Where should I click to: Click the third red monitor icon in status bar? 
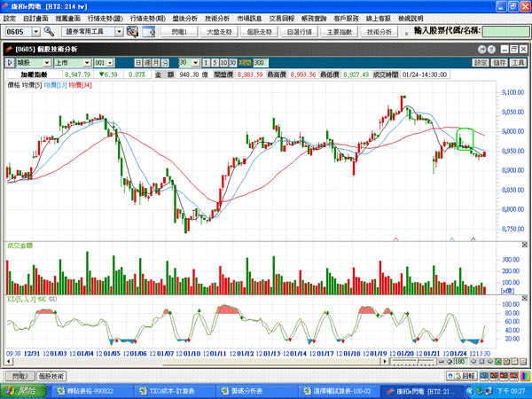pos(513,376)
